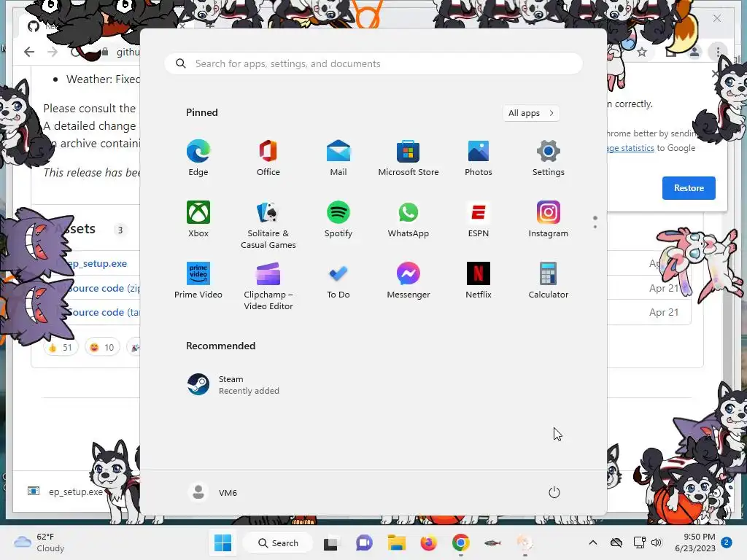Show hidden tray icons chevron
Screen dimensions: 747x560
tap(592, 542)
